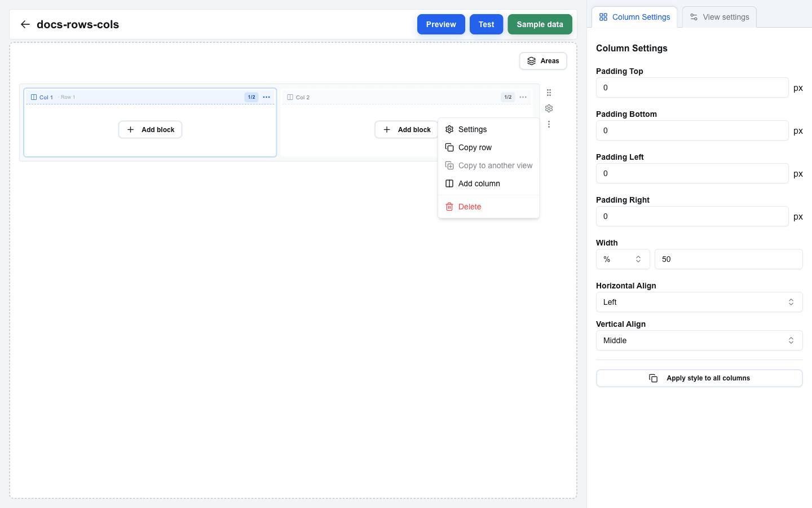812x508 pixels.
Task: Click the 1/2 width badge on Col 1
Action: pyautogui.click(x=251, y=97)
